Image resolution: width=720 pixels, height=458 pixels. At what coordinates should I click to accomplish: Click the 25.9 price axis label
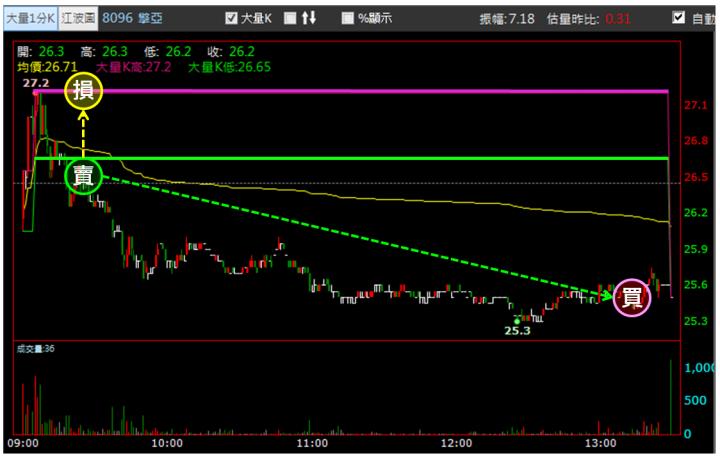coord(696,249)
